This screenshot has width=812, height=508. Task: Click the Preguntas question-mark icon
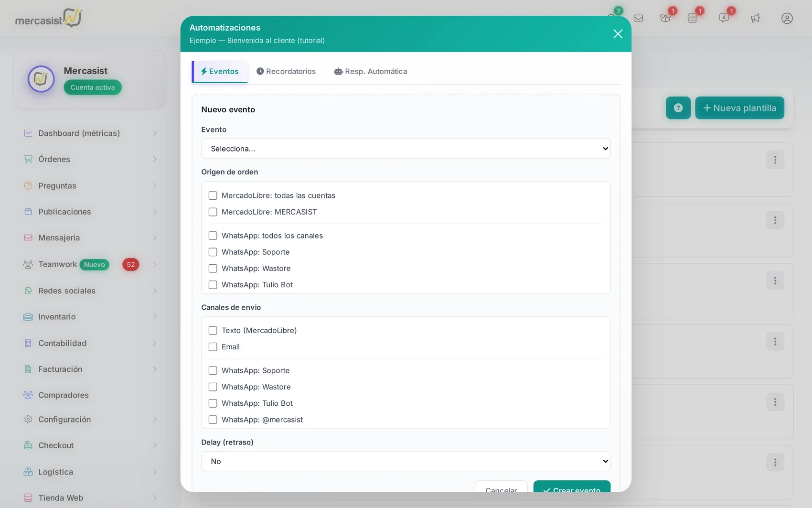28,185
